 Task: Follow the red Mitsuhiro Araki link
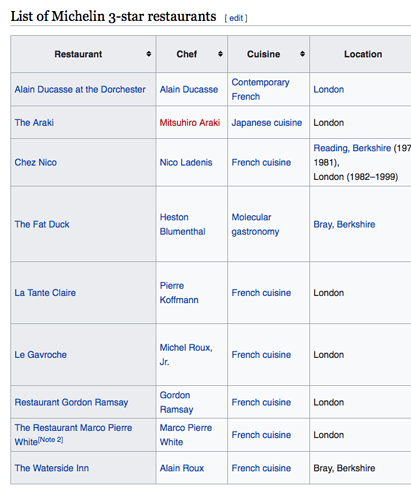pos(190,123)
